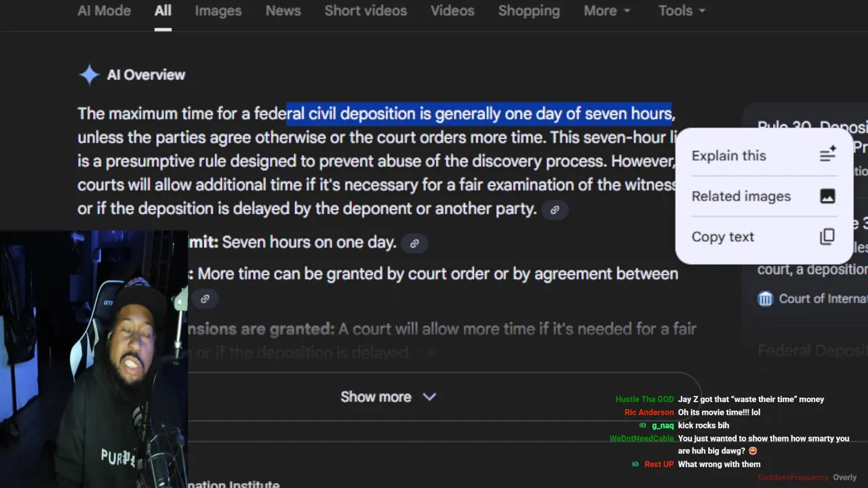Image resolution: width=868 pixels, height=488 pixels.
Task: Open the Images tab
Action: pos(218,11)
